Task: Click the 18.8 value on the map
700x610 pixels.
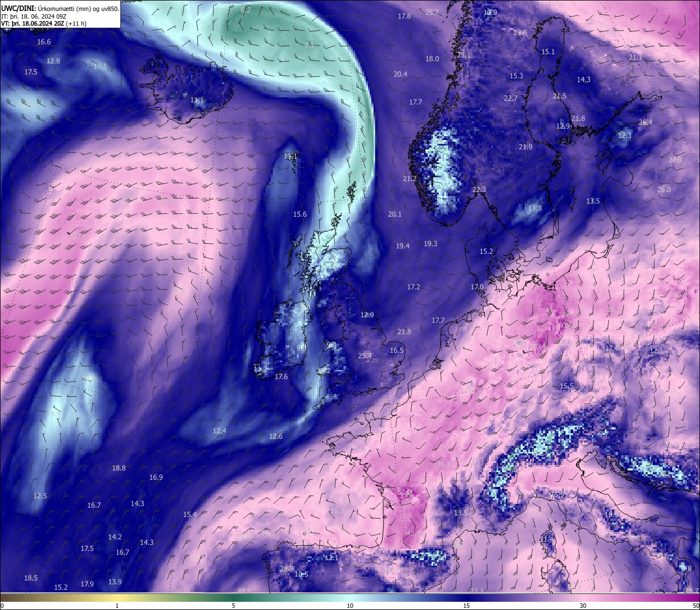Action: (x=119, y=468)
